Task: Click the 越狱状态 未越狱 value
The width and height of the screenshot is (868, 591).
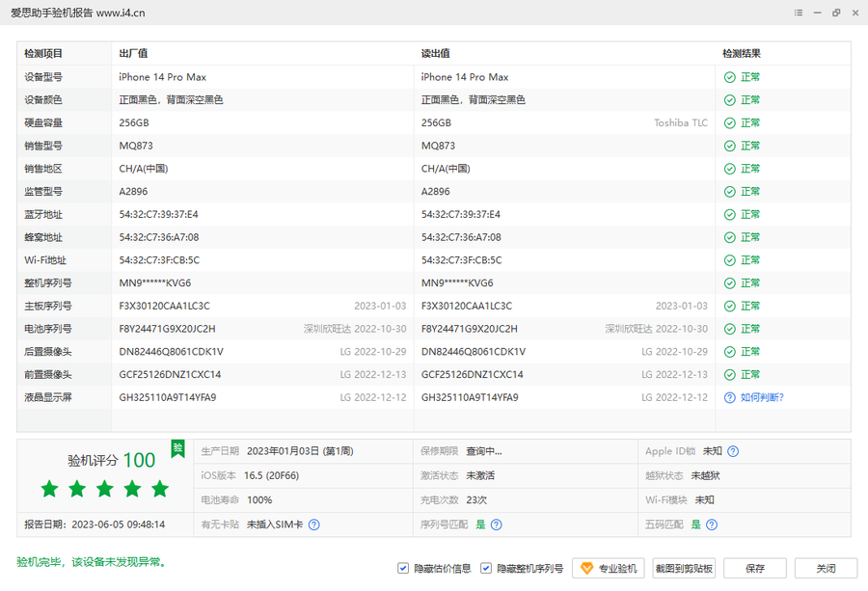Action: click(705, 476)
